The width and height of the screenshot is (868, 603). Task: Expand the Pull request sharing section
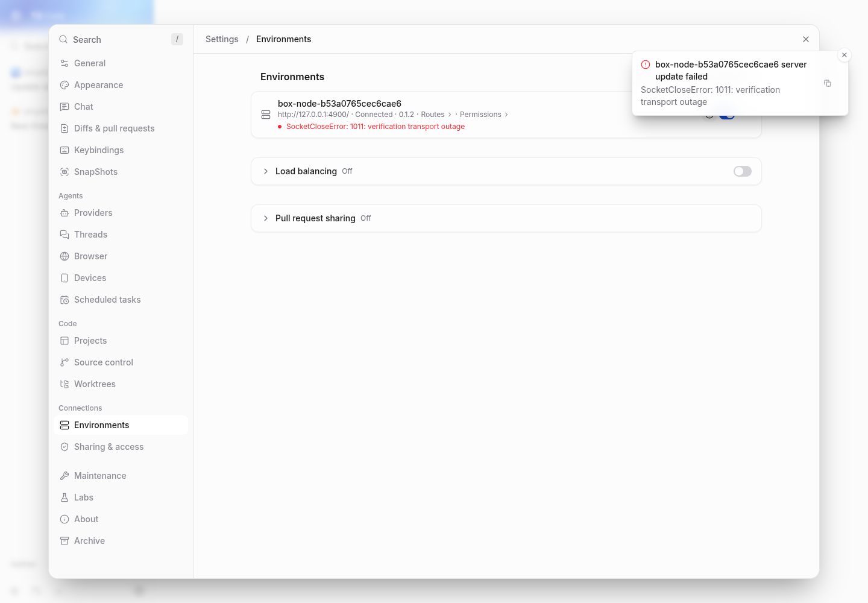[x=266, y=218]
